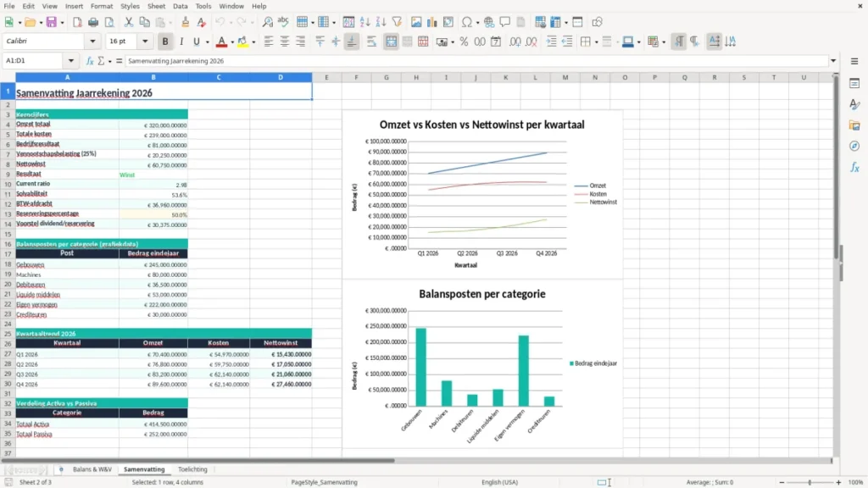Expand the Name Box dropdown
Image resolution: width=868 pixels, height=488 pixels.
pos(71,61)
